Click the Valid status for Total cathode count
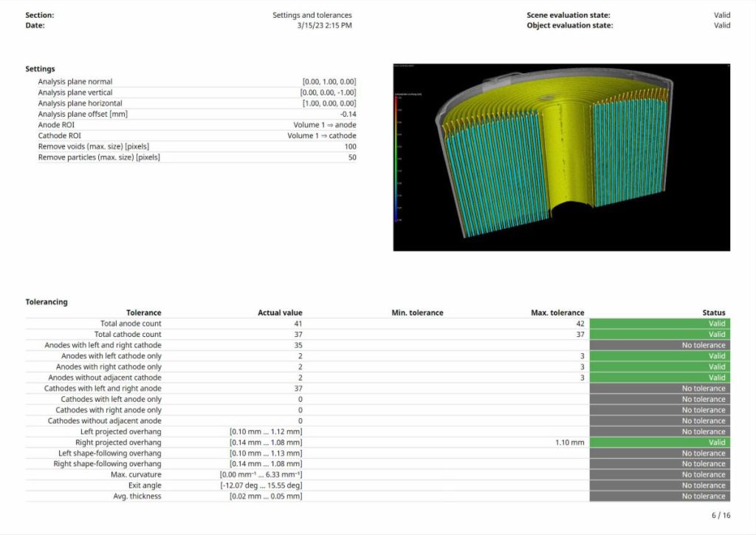This screenshot has height=535, width=756. (659, 334)
